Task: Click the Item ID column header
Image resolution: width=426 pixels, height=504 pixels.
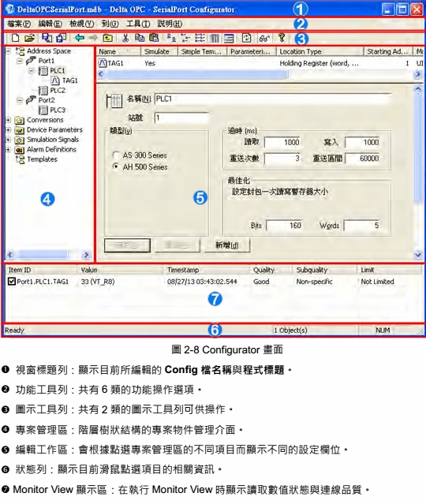Action: (41, 270)
